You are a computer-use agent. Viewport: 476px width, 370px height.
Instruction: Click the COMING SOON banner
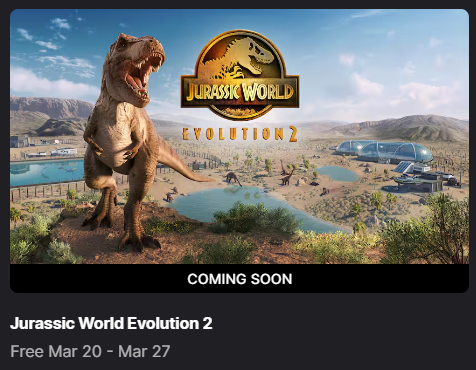point(239,279)
